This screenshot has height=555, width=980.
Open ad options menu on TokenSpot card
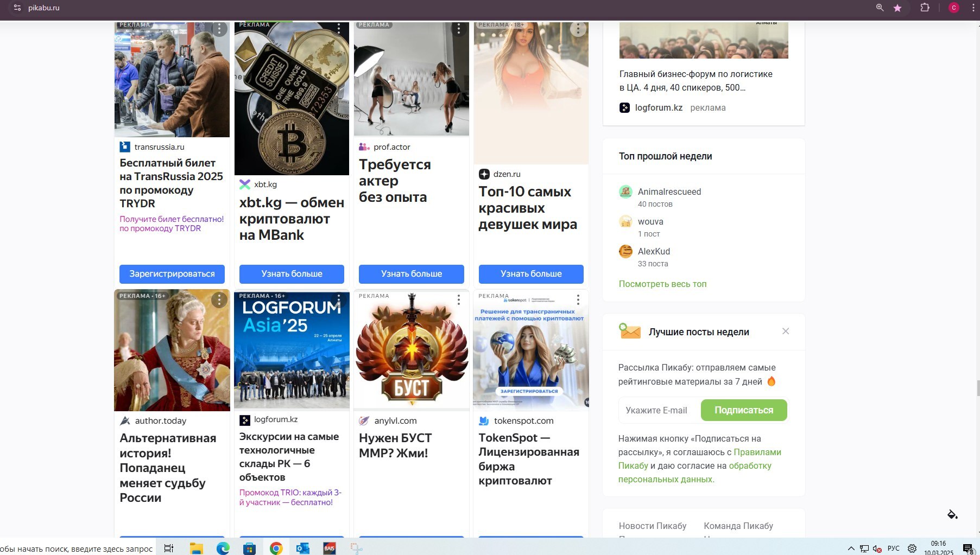click(x=578, y=299)
